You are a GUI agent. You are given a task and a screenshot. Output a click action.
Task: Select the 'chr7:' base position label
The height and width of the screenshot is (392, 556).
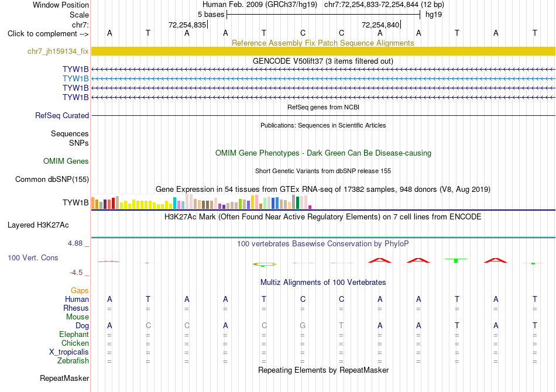tap(80, 25)
